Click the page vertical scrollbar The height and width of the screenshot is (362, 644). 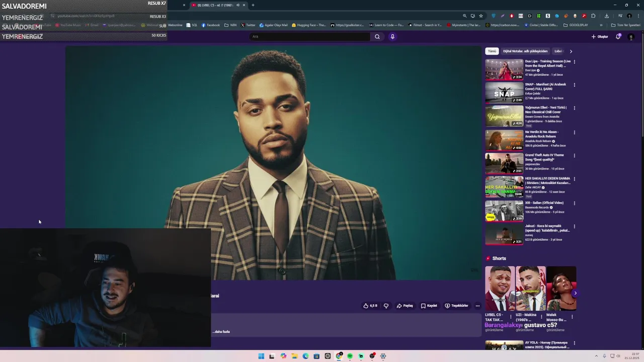coord(642,85)
